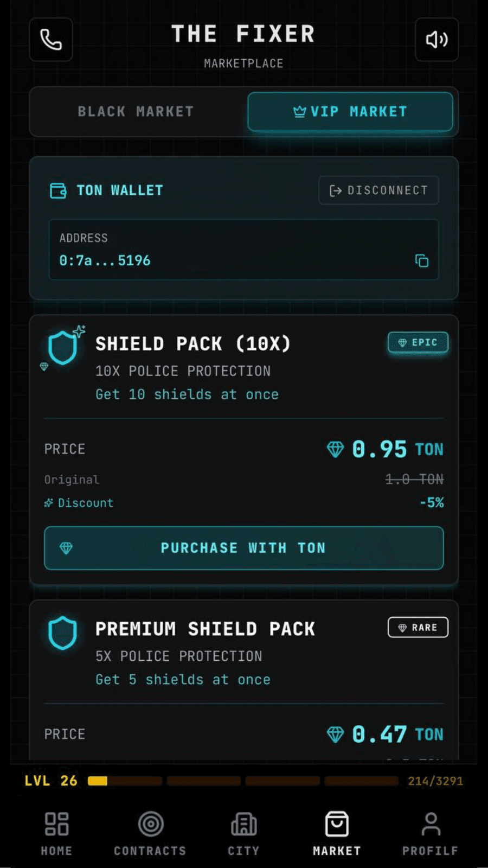
Task: Click the Shield Pack (10X) shield icon
Action: [x=63, y=347]
